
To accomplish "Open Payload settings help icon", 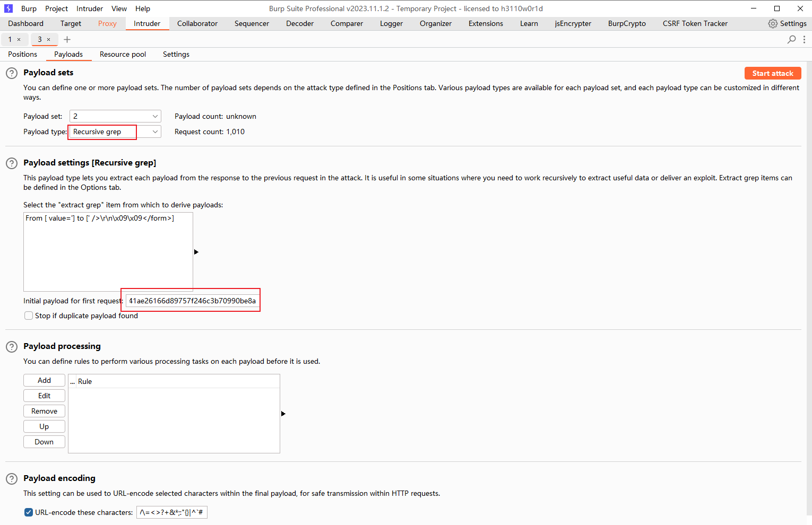I will click(x=12, y=163).
